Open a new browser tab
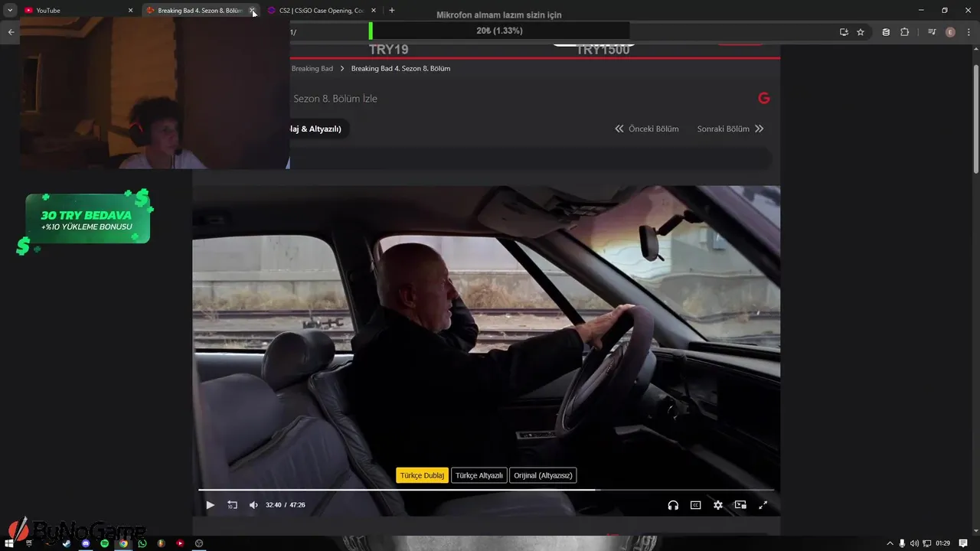Image resolution: width=980 pixels, height=551 pixels. [x=392, y=10]
